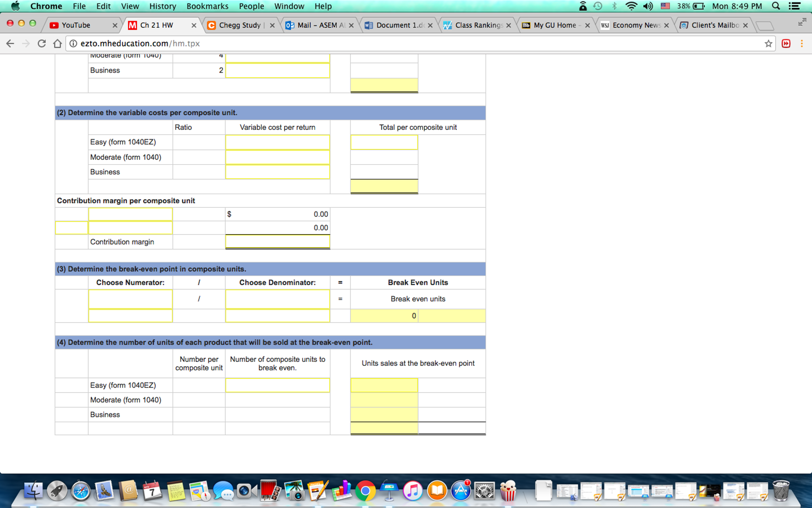Close the YouTube tab
This screenshot has height=508, width=812.
(115, 25)
